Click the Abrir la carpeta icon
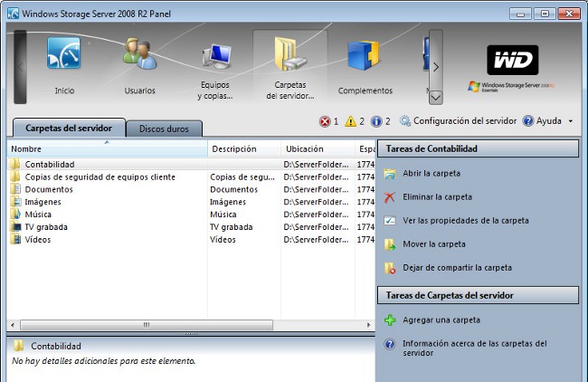Screen dimensions: 588x382 390,174
